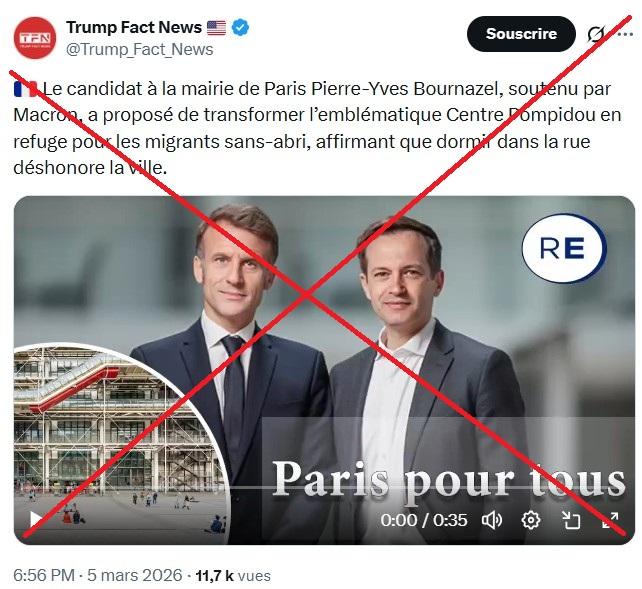Image resolution: width=642 pixels, height=589 pixels.
Task: Click the 0:00 / 0:35 time display
Action: pos(424,520)
